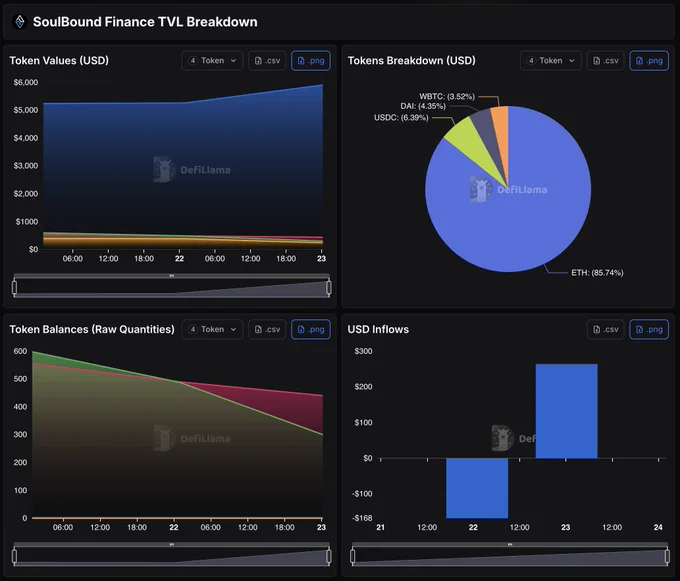Download USD Inflows data as .csv

[605, 330]
